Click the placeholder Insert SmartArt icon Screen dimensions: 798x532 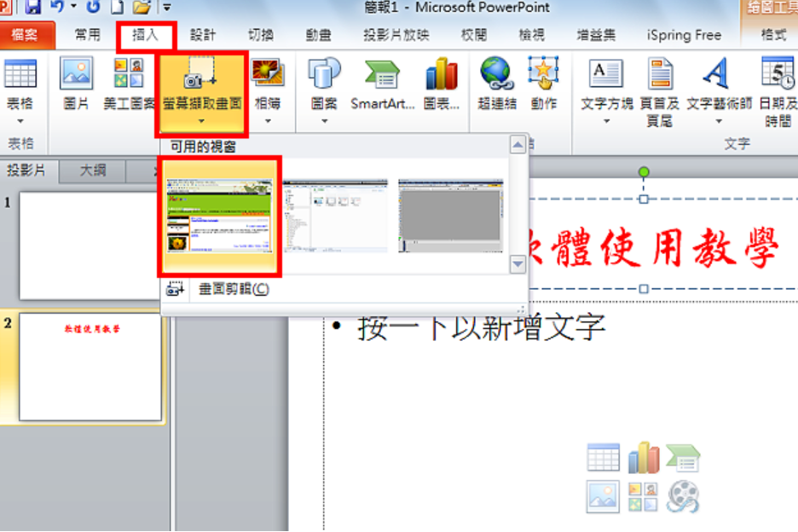tap(683, 457)
